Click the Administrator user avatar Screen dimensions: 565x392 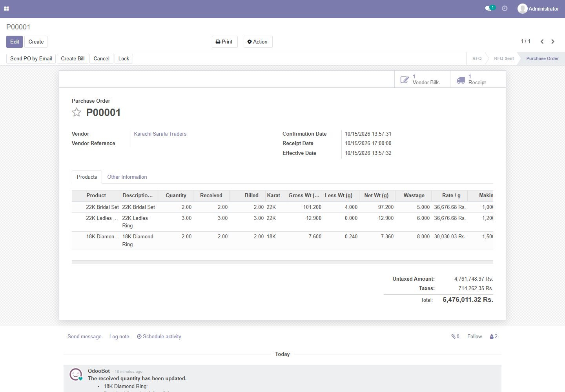[x=522, y=9]
